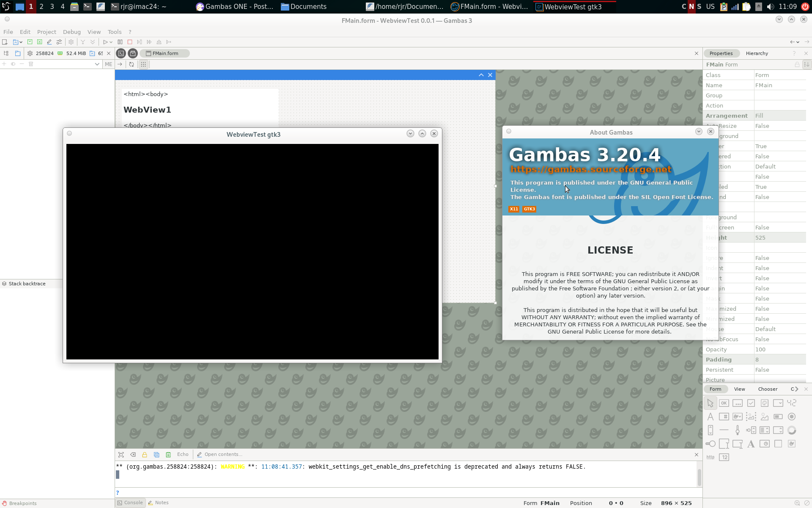
Task: Select the RadioButton control in toolbox
Action: [x=792, y=417]
